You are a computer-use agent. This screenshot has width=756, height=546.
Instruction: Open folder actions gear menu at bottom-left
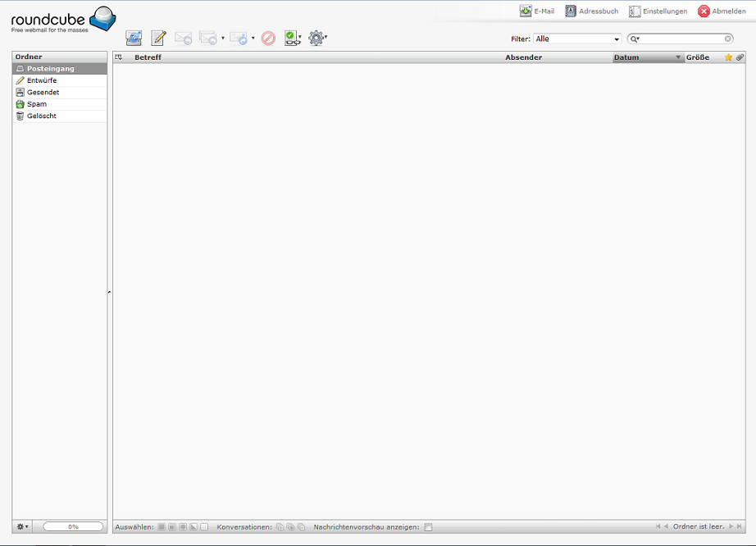(x=22, y=526)
